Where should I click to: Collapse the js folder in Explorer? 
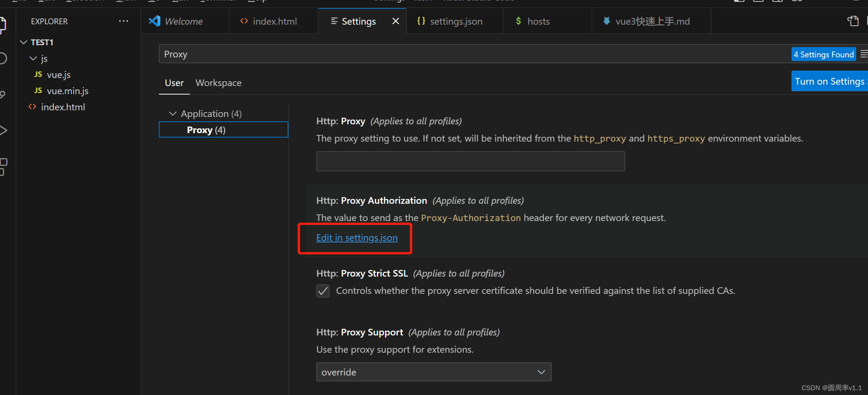[33, 58]
